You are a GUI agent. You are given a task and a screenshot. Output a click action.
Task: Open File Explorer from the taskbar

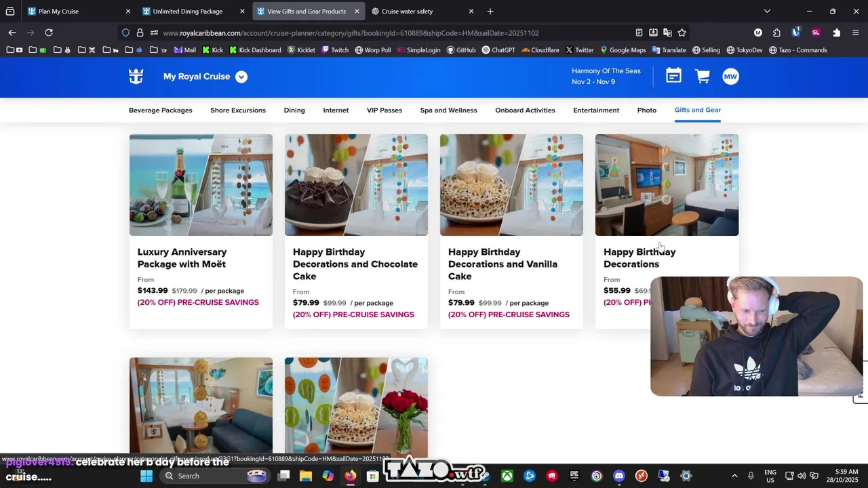tap(306, 476)
